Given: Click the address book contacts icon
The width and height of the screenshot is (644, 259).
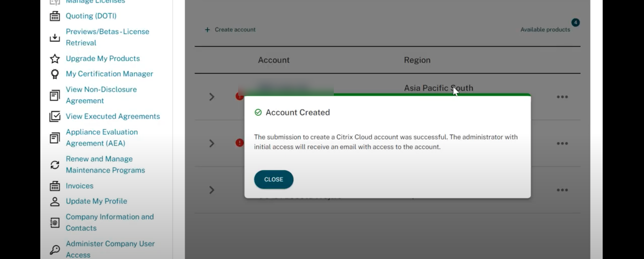Looking at the screenshot, I should click(55, 223).
